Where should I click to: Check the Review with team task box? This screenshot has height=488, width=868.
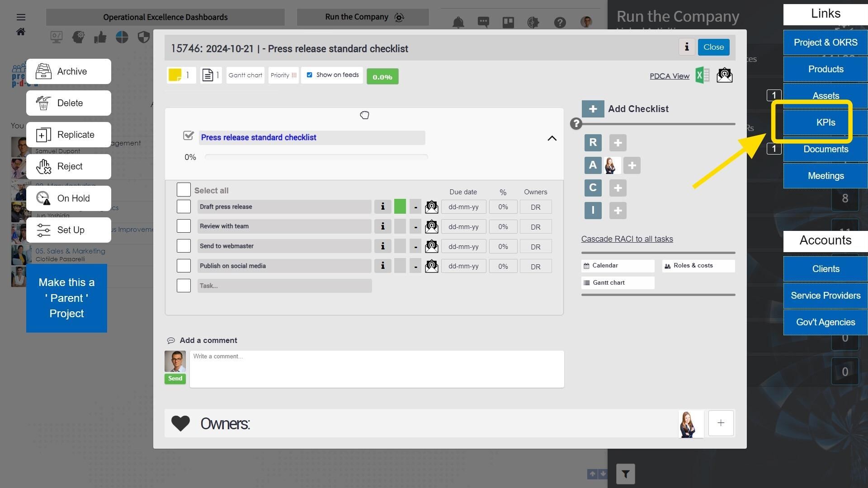pyautogui.click(x=184, y=226)
